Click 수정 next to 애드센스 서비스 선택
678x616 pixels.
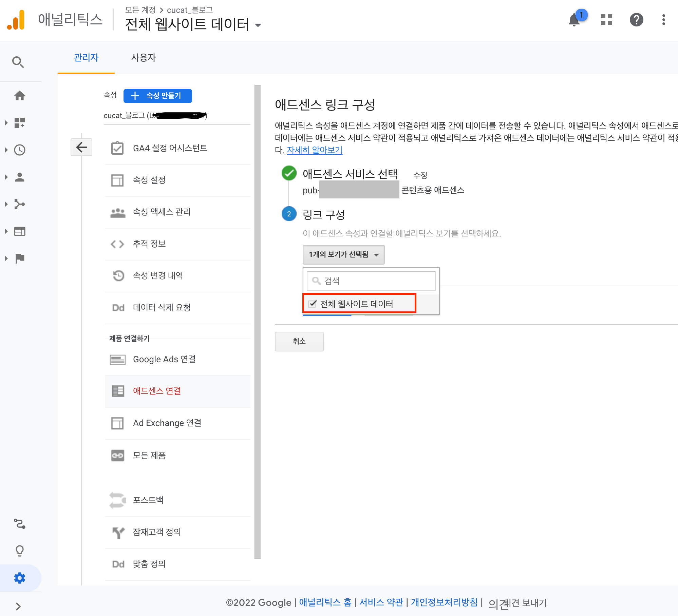(420, 175)
